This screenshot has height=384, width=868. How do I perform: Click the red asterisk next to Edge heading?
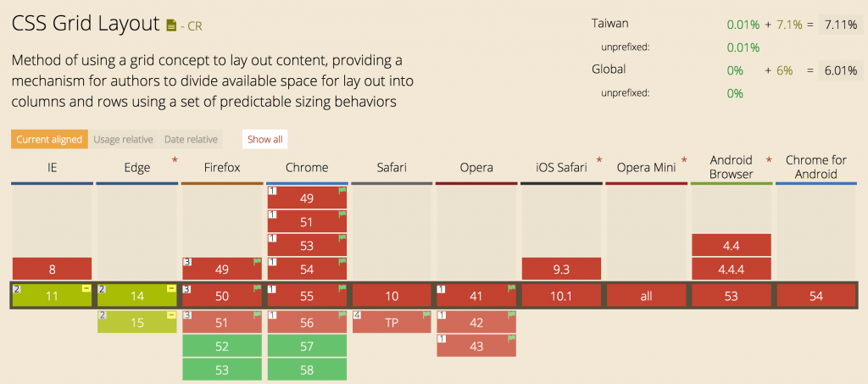click(175, 161)
